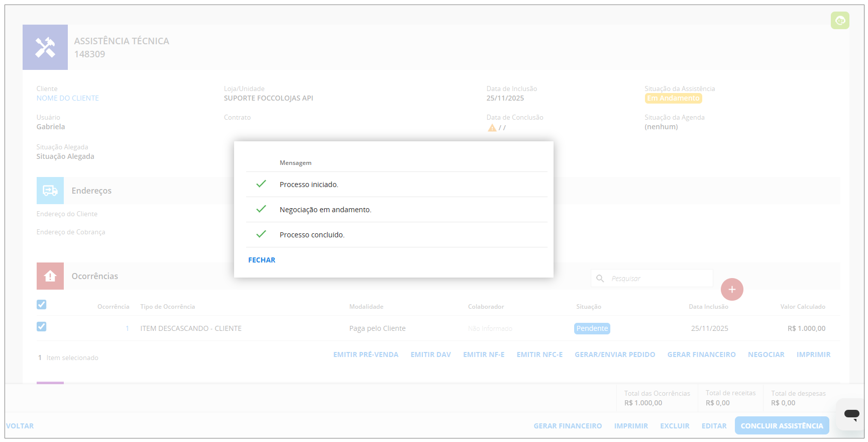The image size is (868, 442).
Task: Open the chat bubble widget
Action: click(851, 414)
